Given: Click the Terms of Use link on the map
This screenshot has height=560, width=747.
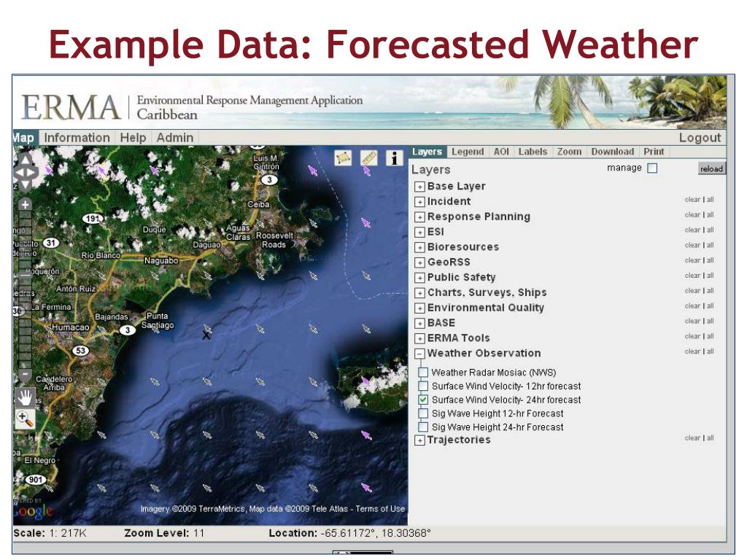Looking at the screenshot, I should [x=380, y=508].
